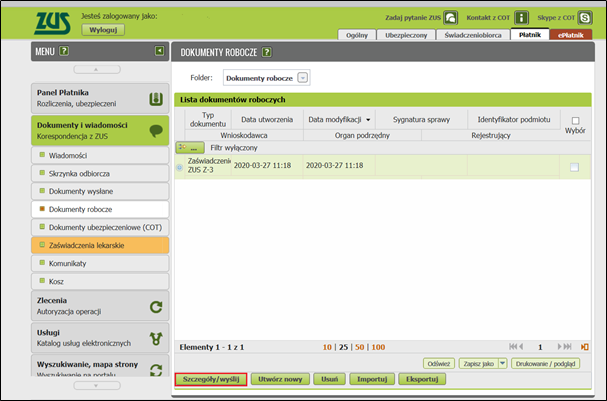607x401 pixels.
Task: Click the Usuń button
Action: (329, 379)
